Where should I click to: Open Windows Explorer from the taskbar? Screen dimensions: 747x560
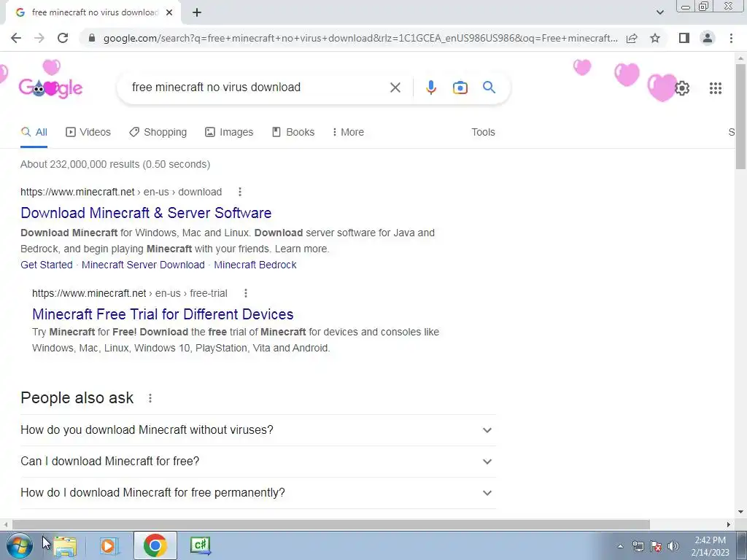click(x=65, y=545)
